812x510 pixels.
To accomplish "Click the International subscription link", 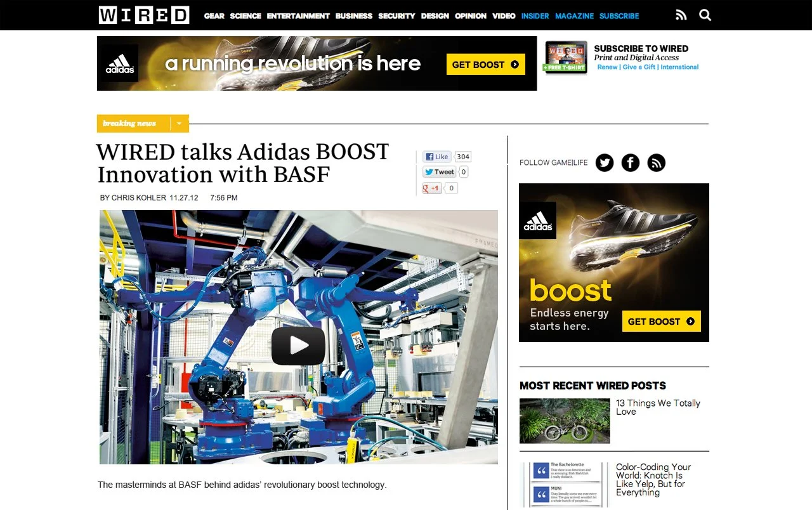I will [679, 67].
